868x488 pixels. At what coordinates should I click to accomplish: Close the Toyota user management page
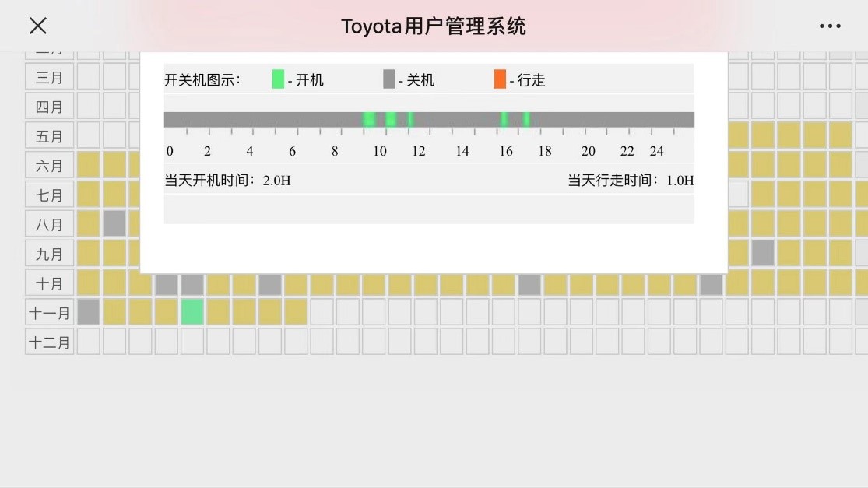coord(37,26)
